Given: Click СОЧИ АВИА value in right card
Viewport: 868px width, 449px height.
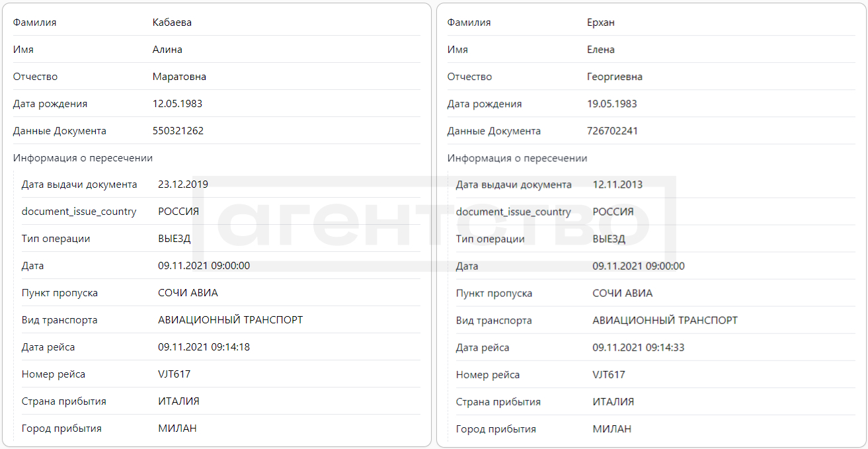Looking at the screenshot, I should 622,293.
